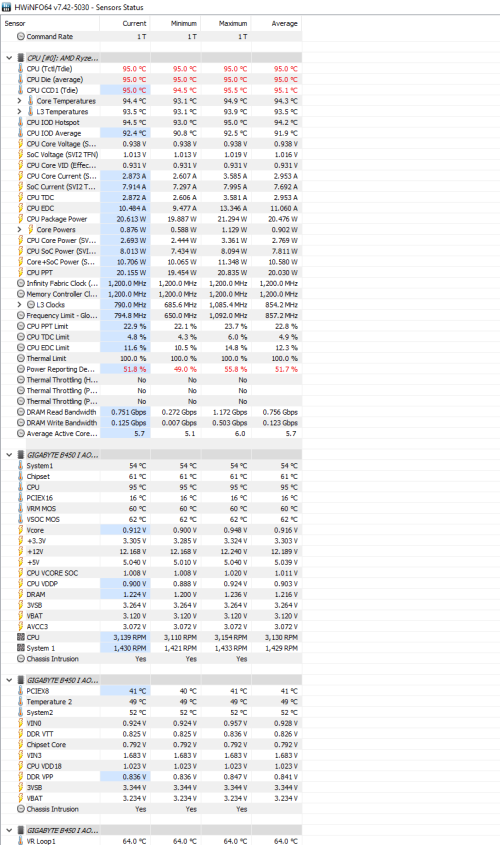The image size is (500, 845).
Task: Click the fan icon beside System 1 RPM
Action: click(20, 648)
